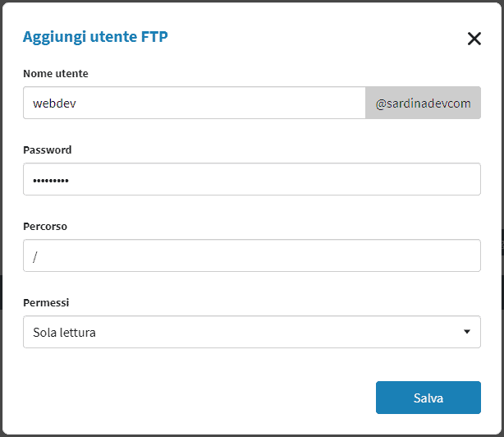This screenshot has height=437, width=504.
Task: Click the slash in Percorso field
Action: click(x=35, y=256)
